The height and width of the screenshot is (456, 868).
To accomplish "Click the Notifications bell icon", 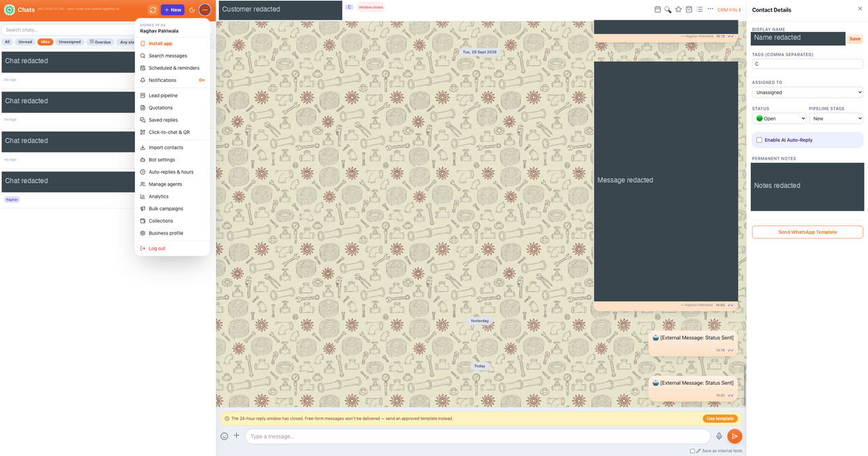I will coord(143,80).
